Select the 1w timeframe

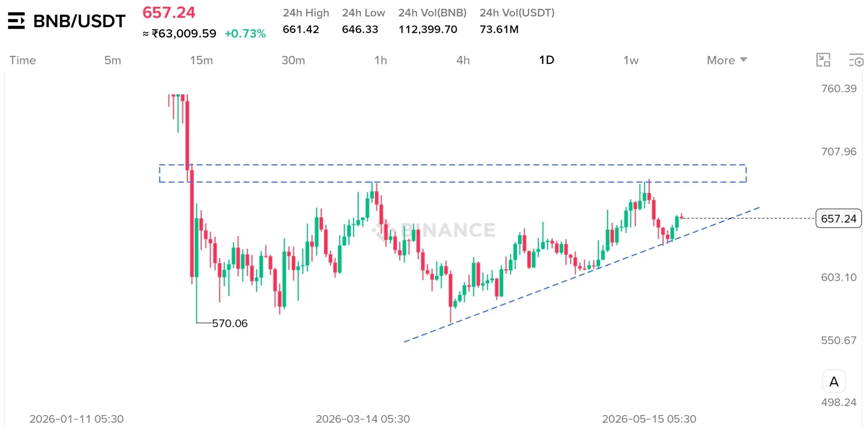click(631, 60)
